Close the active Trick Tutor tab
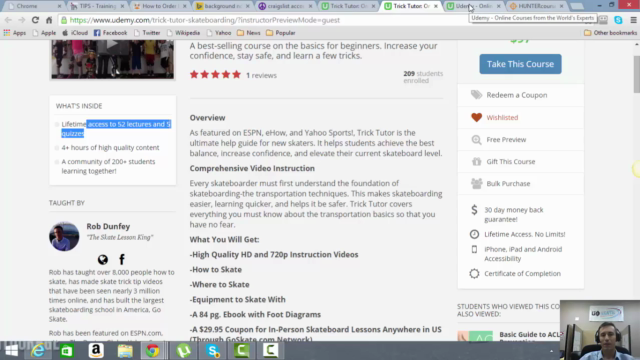This screenshot has width=640, height=360. [x=436, y=6]
